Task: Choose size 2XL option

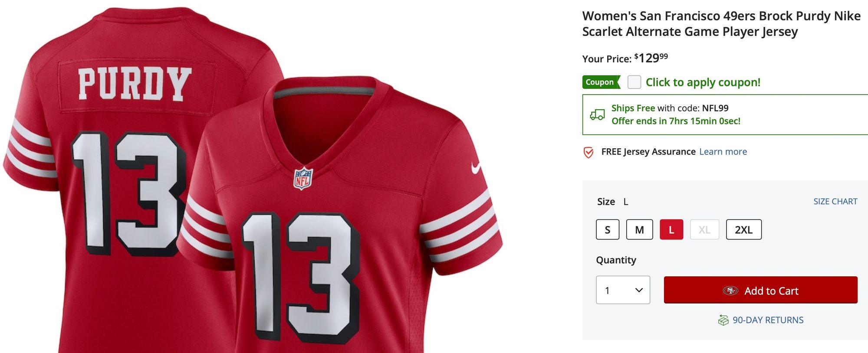Action: tap(743, 230)
